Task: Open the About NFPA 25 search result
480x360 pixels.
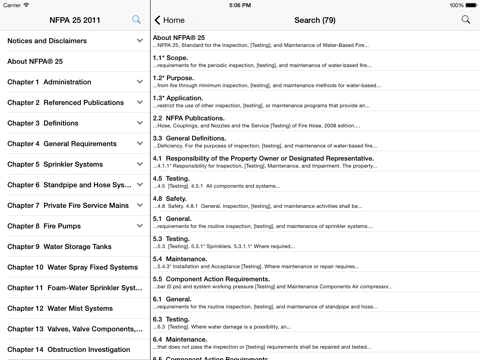Action: (x=316, y=41)
